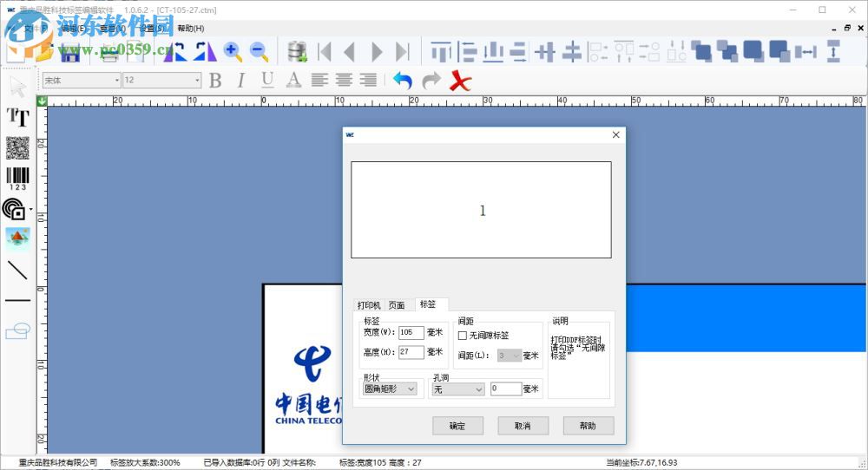Click the tall crossbar center-align icon
Viewport: 868px width, 470px height.
tap(545, 52)
